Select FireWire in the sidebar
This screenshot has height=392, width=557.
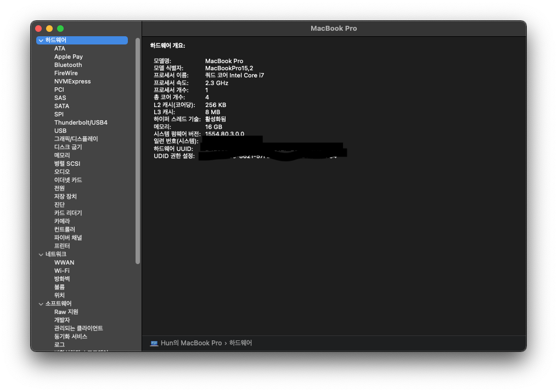66,73
